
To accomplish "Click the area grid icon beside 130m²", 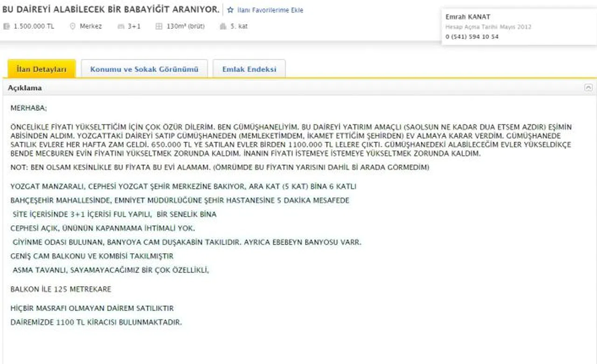I will pos(159,27).
